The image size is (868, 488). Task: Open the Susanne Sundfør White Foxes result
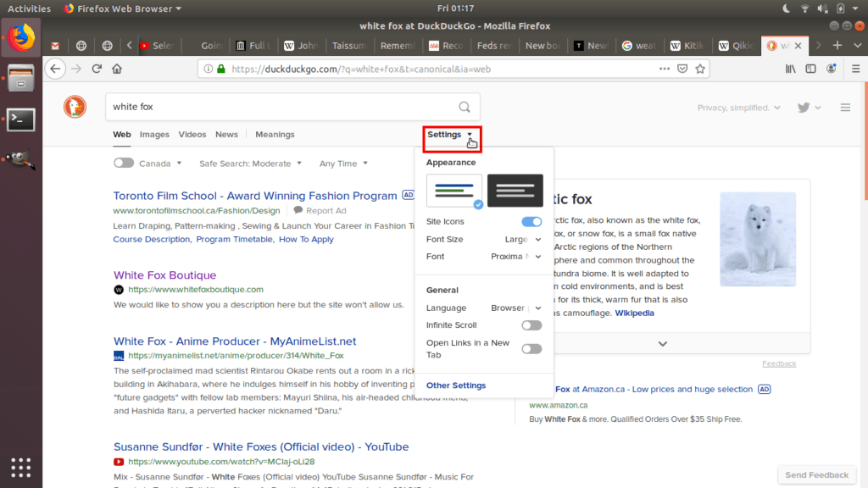coord(261,446)
